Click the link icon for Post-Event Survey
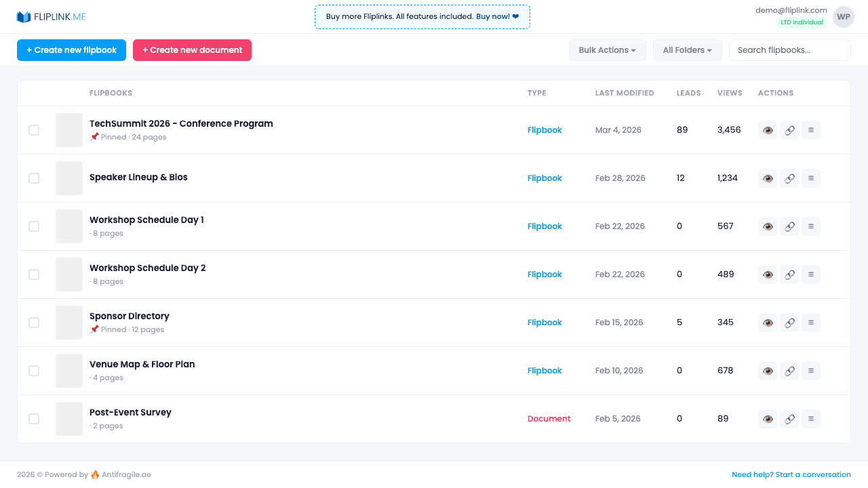The height and width of the screenshot is (488, 868). [x=789, y=418]
